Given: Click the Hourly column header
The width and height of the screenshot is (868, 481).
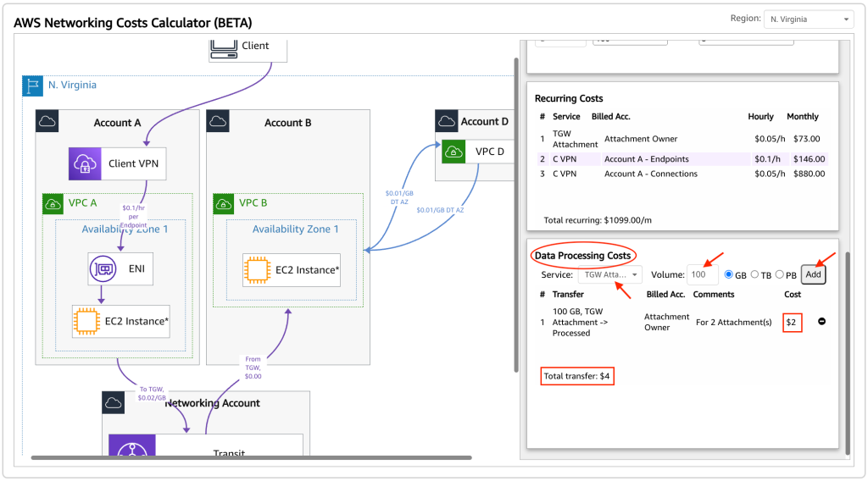Looking at the screenshot, I should click(760, 117).
